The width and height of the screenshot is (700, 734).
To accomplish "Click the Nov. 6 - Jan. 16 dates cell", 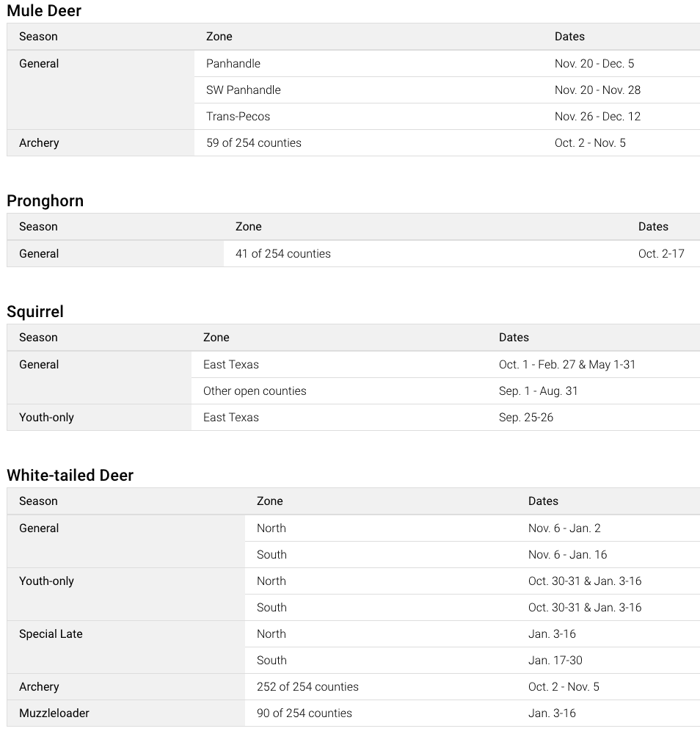I will tap(568, 555).
